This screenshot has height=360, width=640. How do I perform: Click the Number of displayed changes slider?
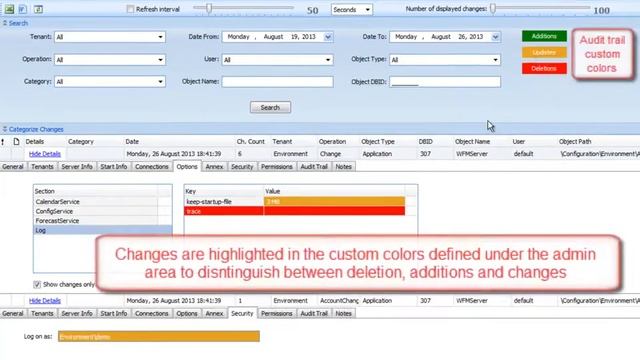pyautogui.click(x=493, y=8)
